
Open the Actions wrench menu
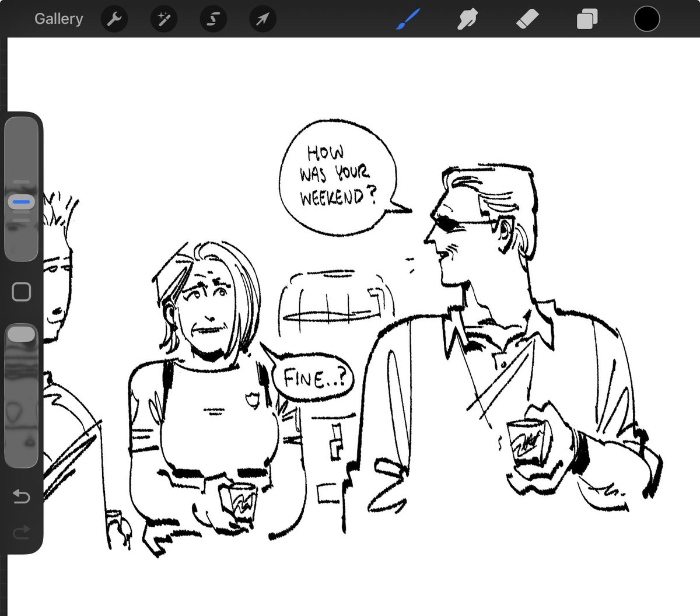click(114, 19)
